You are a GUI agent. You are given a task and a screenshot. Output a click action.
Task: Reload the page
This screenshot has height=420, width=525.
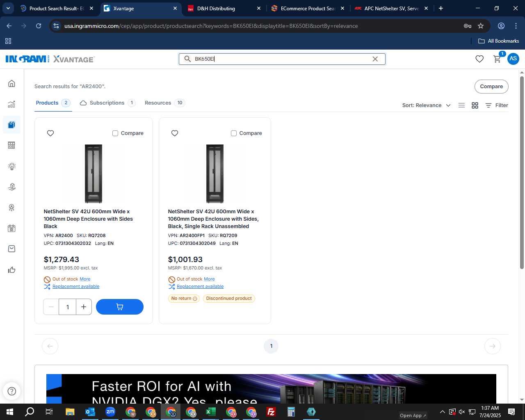pyautogui.click(x=39, y=26)
